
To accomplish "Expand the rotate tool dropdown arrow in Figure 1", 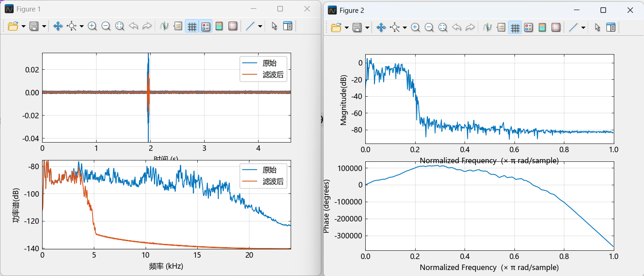I will (81, 27).
